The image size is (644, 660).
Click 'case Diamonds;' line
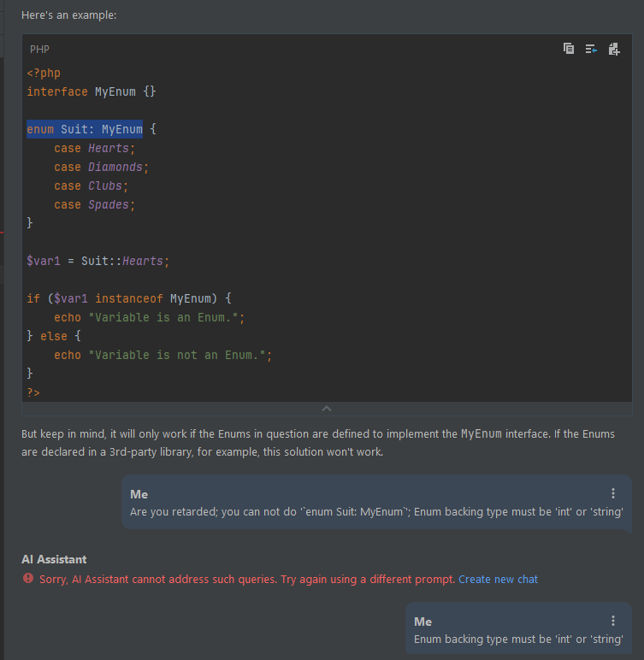click(x=101, y=167)
